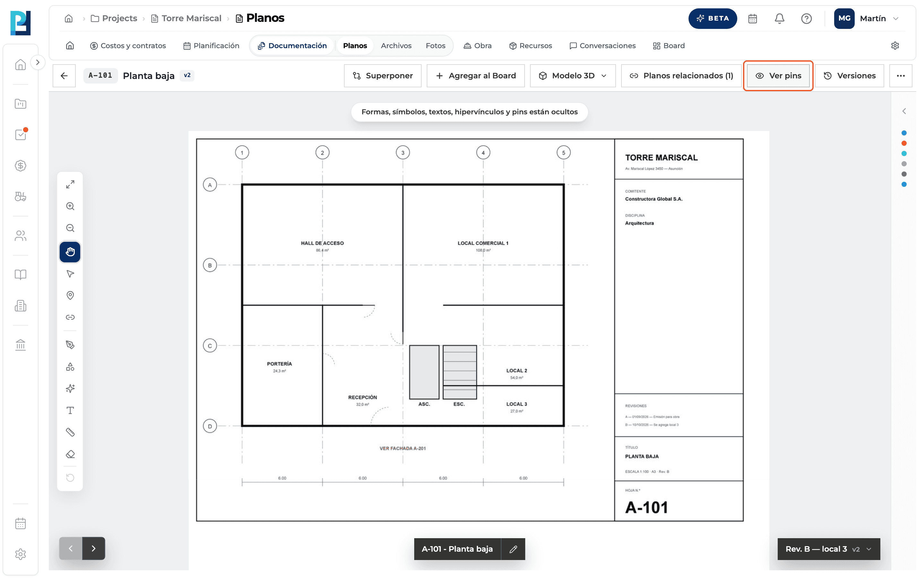The image size is (924, 578).
Task: Click the BETA button
Action: click(713, 18)
